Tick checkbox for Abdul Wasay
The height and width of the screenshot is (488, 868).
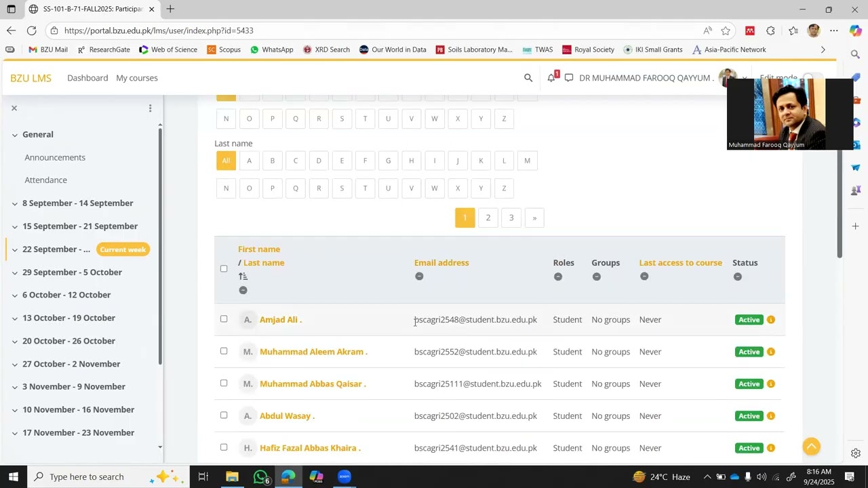coord(224,415)
